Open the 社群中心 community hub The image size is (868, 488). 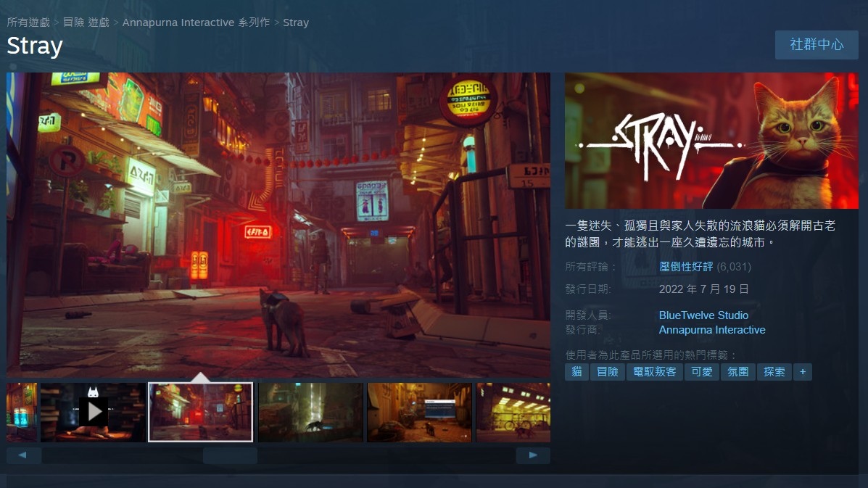click(817, 45)
